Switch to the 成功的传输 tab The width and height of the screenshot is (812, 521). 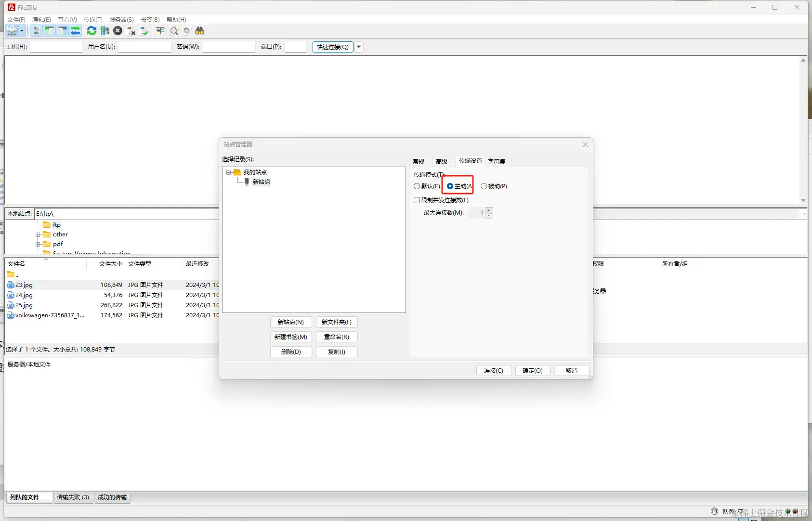pos(112,497)
